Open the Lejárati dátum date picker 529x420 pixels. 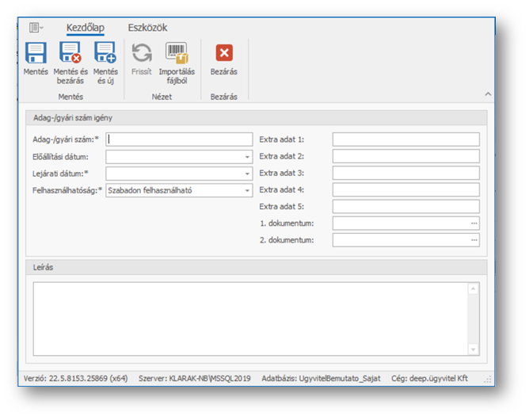[x=247, y=174]
